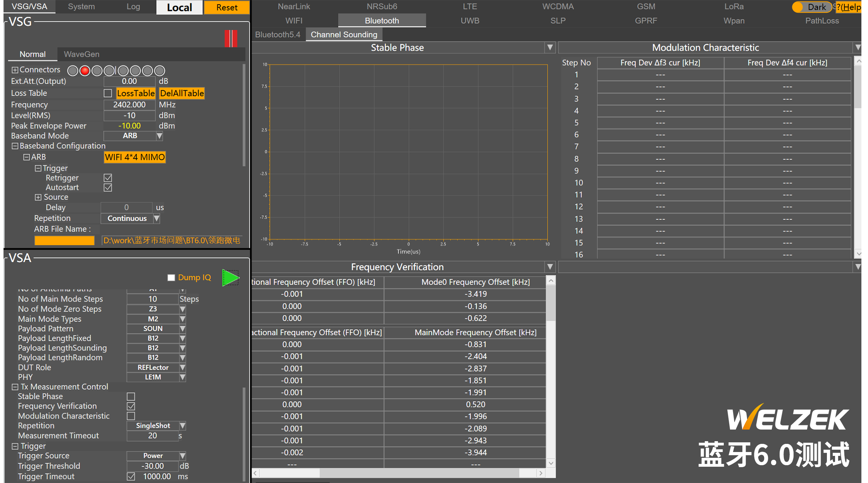The height and width of the screenshot is (483, 868).
Task: Open the WIFI technology tab
Action: [294, 21]
